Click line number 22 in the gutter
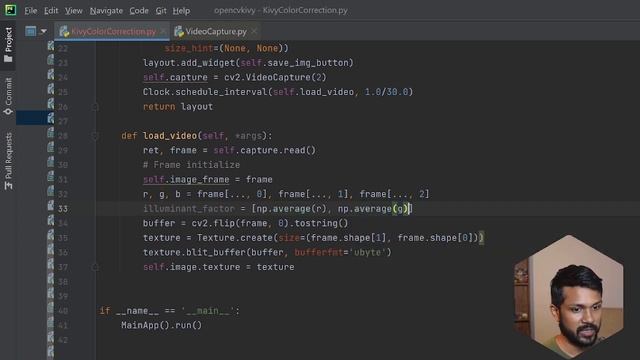Viewport: 640px width, 360px height. coord(62,48)
